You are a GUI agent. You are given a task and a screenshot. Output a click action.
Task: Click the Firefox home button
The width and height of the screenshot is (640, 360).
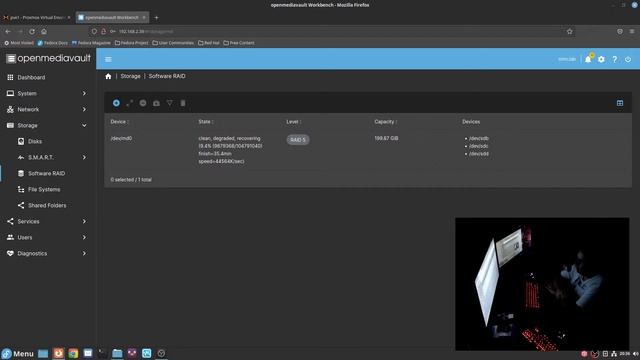coord(44,31)
